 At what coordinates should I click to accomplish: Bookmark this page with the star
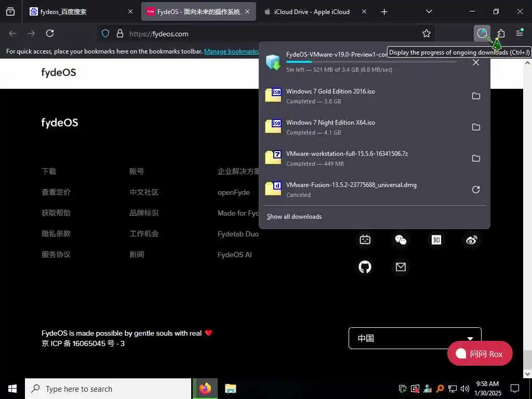tap(427, 33)
